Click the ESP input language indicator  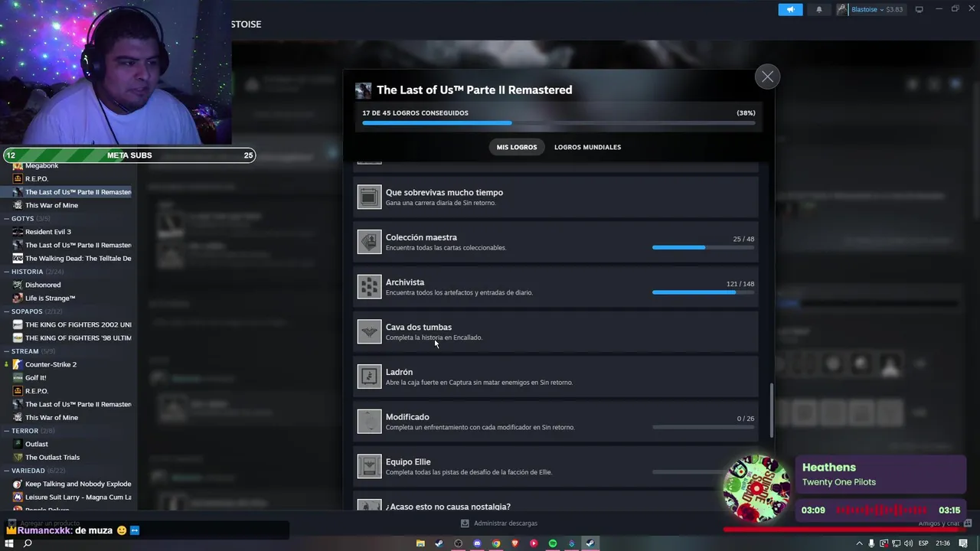pyautogui.click(x=923, y=543)
